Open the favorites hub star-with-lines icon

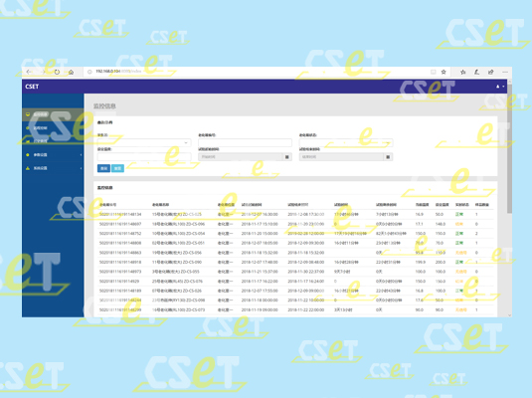463,72
